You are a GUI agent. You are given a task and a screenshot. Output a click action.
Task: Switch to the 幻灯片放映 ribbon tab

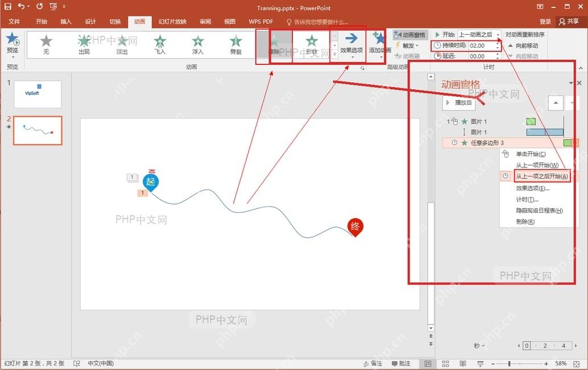(x=172, y=22)
